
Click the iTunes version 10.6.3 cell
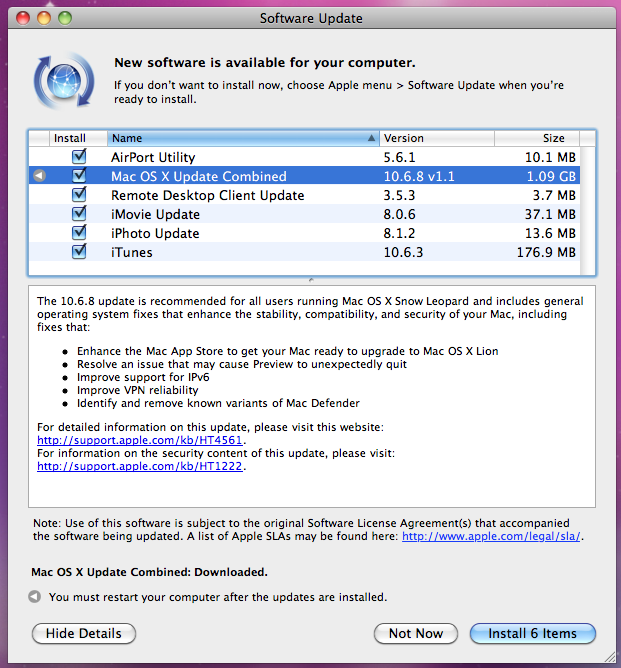tap(403, 252)
